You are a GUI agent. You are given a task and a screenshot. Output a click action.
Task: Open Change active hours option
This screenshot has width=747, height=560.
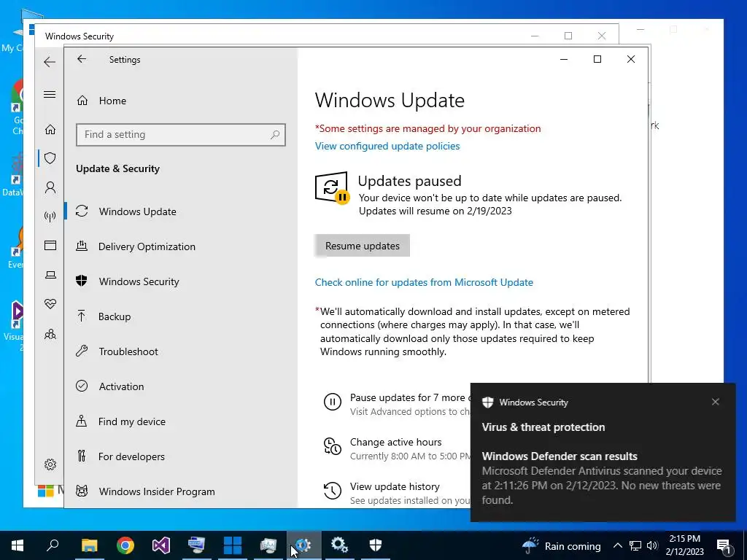pyautogui.click(x=396, y=442)
